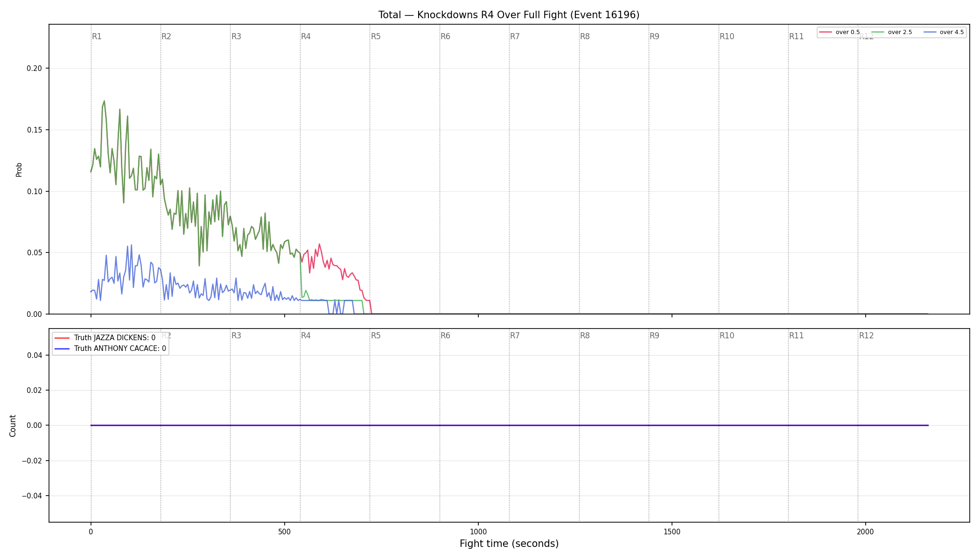The height and width of the screenshot is (560, 980).
Task: Click the R8 round marker in the Count chart
Action: tap(585, 336)
